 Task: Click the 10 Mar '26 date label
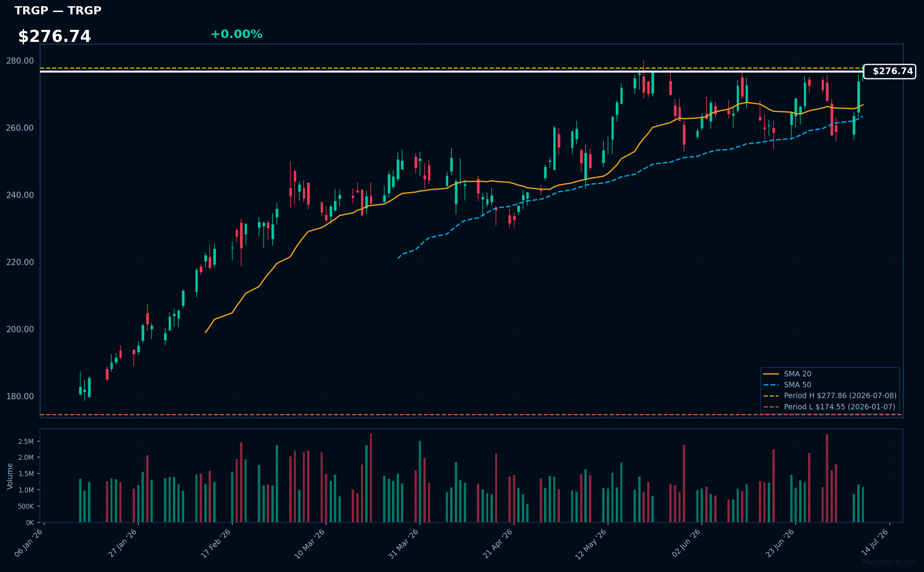tap(309, 544)
